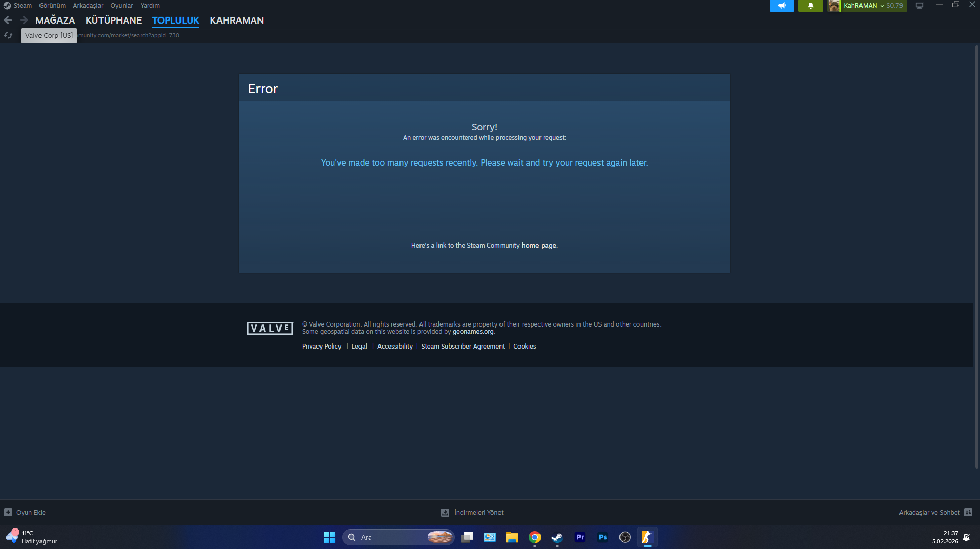Open File Explorer from the taskbar

click(512, 537)
